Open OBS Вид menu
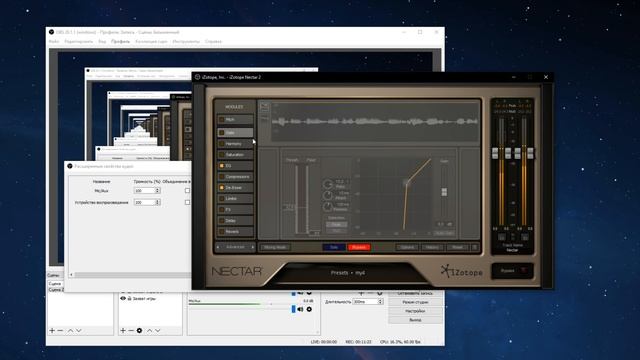This screenshot has height=360, width=640. tap(102, 42)
